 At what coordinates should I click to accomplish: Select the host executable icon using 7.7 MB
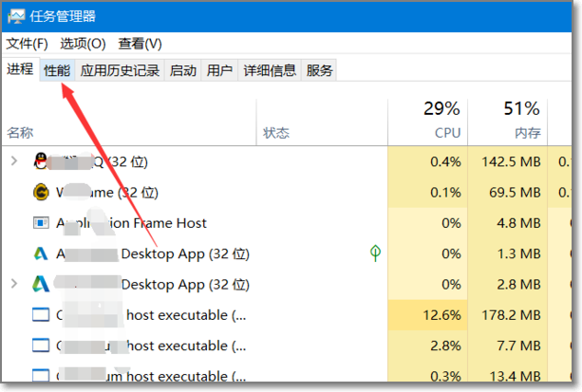point(41,345)
